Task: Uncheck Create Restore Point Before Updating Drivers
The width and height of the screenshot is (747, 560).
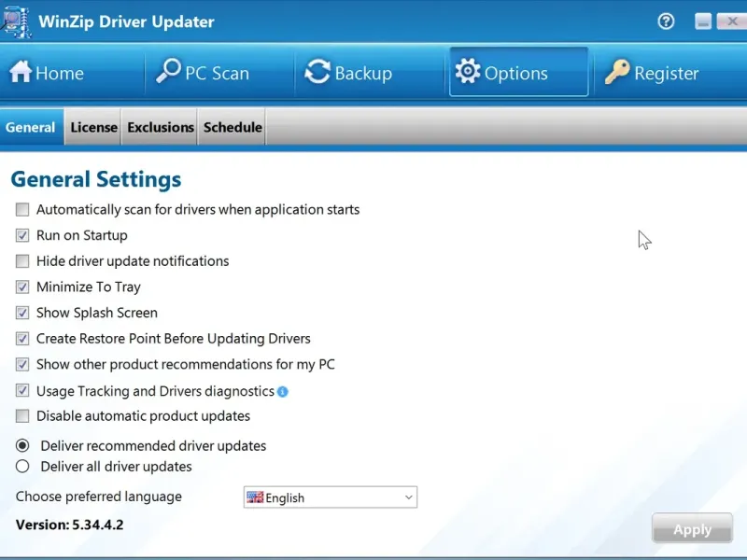Action: click(22, 339)
